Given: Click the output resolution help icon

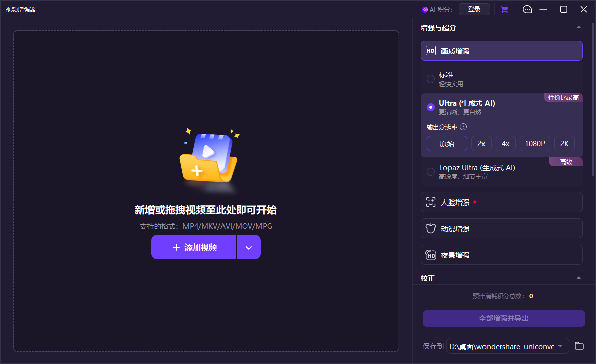Looking at the screenshot, I should point(463,127).
